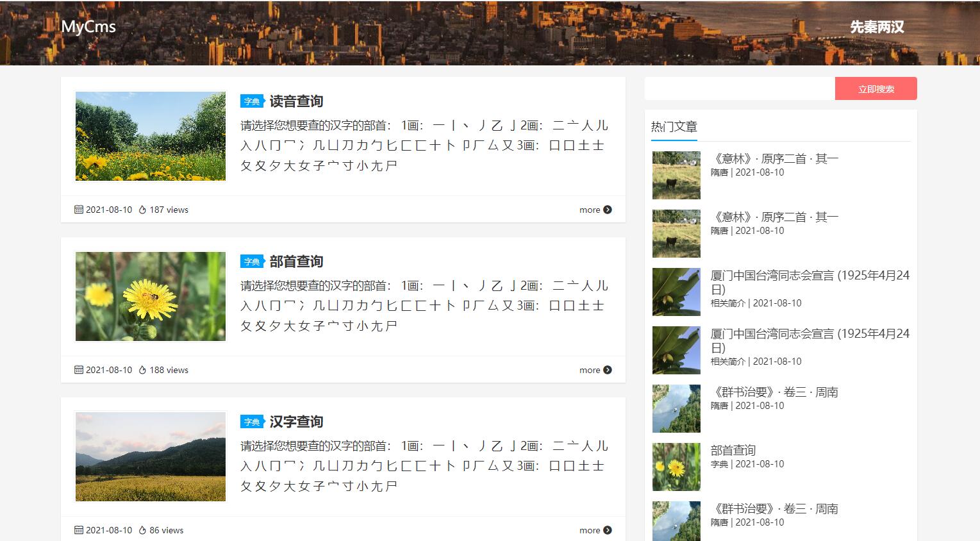This screenshot has width=980, height=541.
Task: Click the 187 views count text
Action: (169, 210)
